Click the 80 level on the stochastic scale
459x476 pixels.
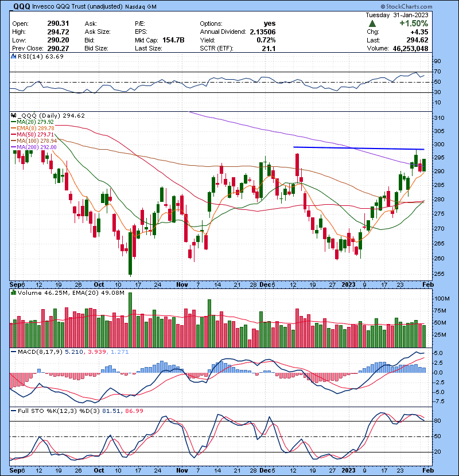tap(437, 421)
